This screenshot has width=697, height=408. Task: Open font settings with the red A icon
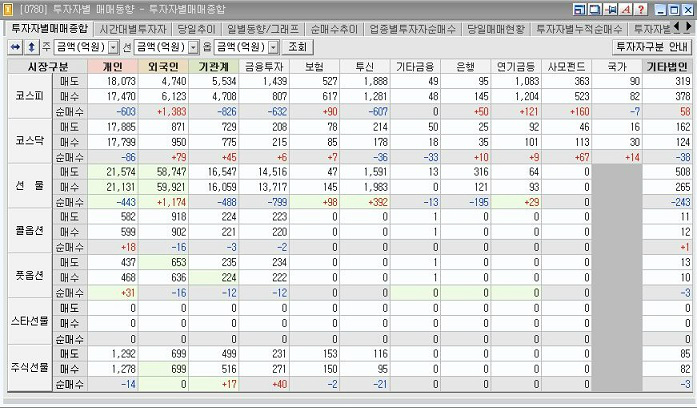625,9
